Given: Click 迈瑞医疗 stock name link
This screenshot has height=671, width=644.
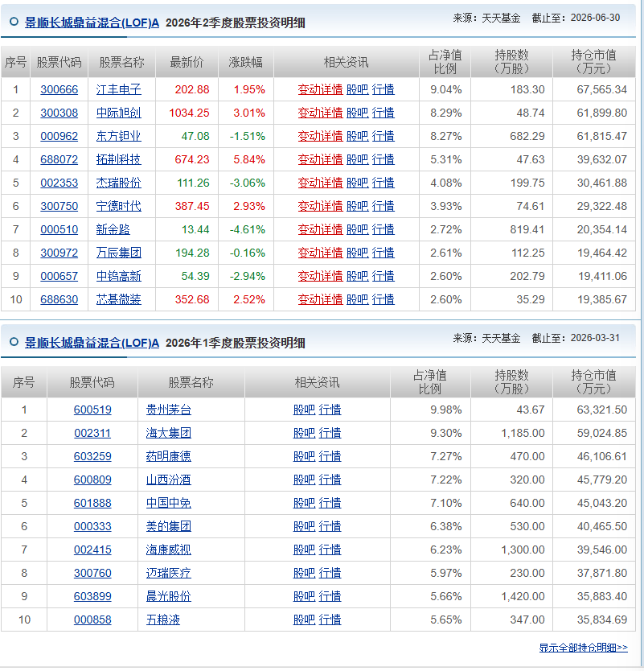Looking at the screenshot, I should [169, 573].
